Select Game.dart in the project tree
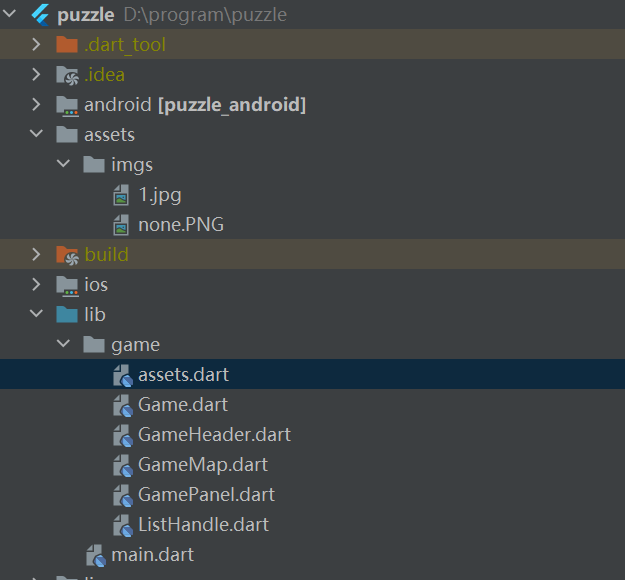625x580 pixels. coord(183,405)
